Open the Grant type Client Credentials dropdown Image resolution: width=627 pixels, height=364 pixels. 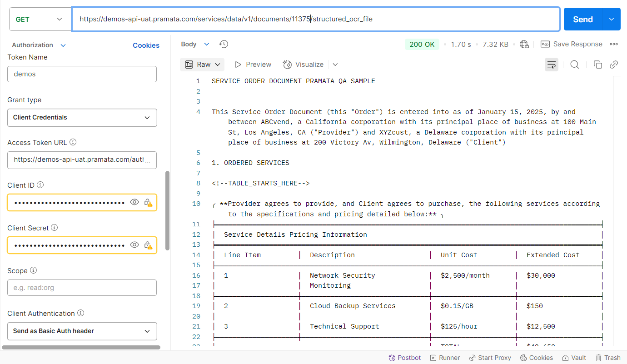82,117
